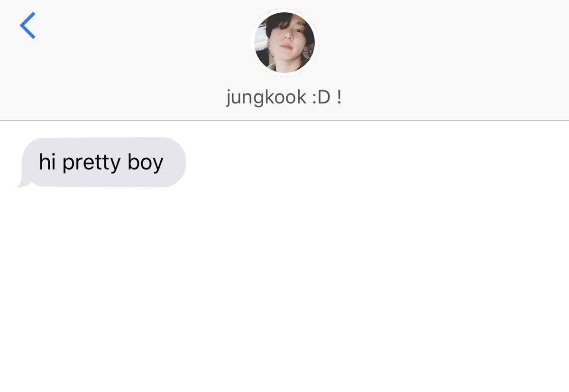Click the tail of the gray message bubble
Screen dimensions: 569x392
(22, 183)
